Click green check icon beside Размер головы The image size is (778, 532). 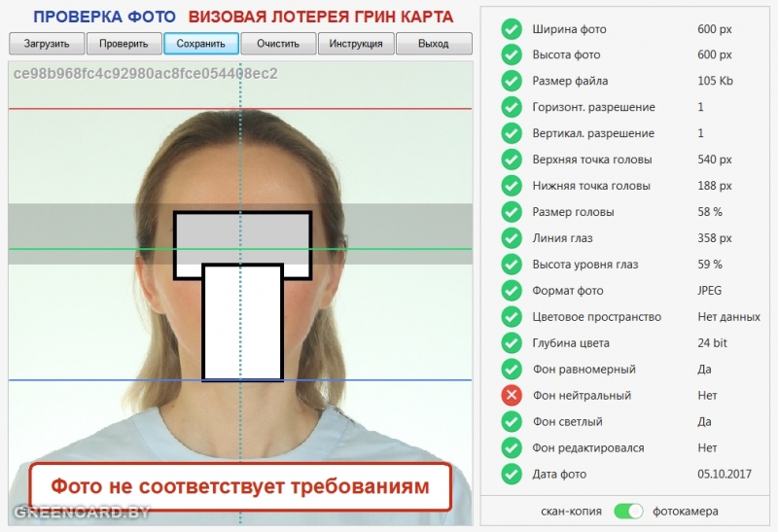click(512, 212)
